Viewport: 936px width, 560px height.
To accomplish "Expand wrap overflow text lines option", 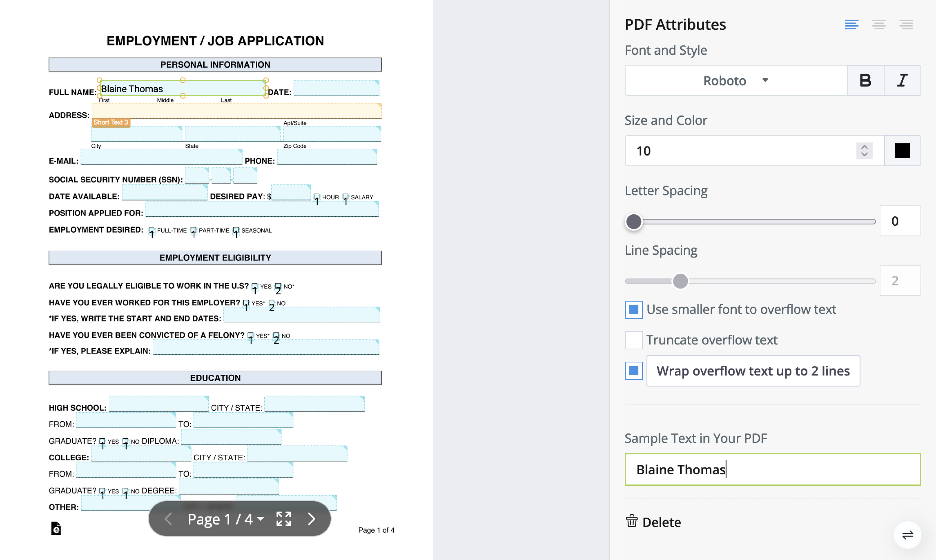I will [753, 371].
